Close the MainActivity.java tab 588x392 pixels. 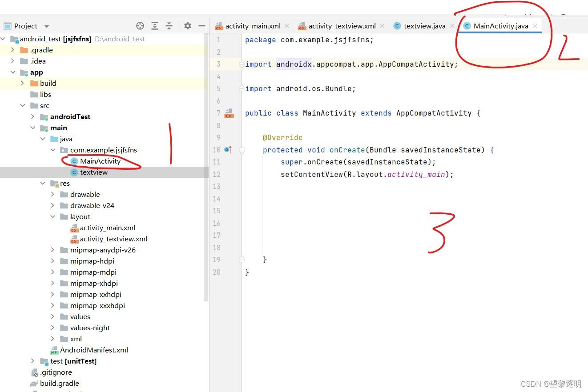pyautogui.click(x=535, y=26)
